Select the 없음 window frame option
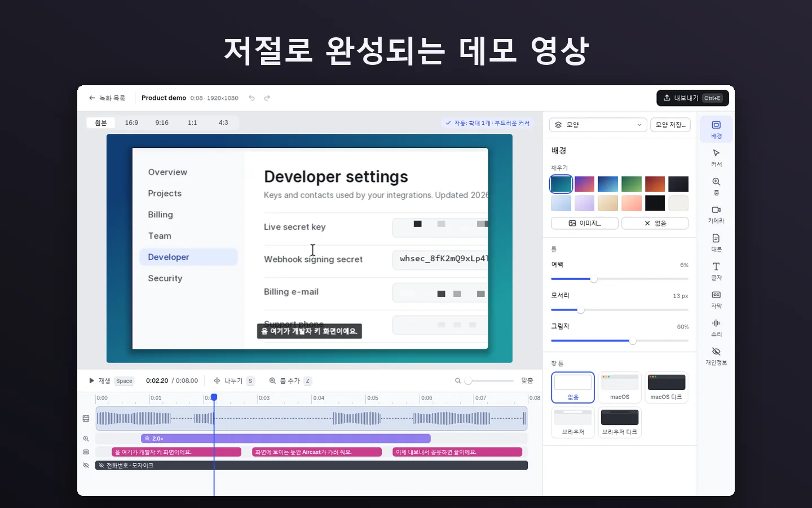 point(573,387)
